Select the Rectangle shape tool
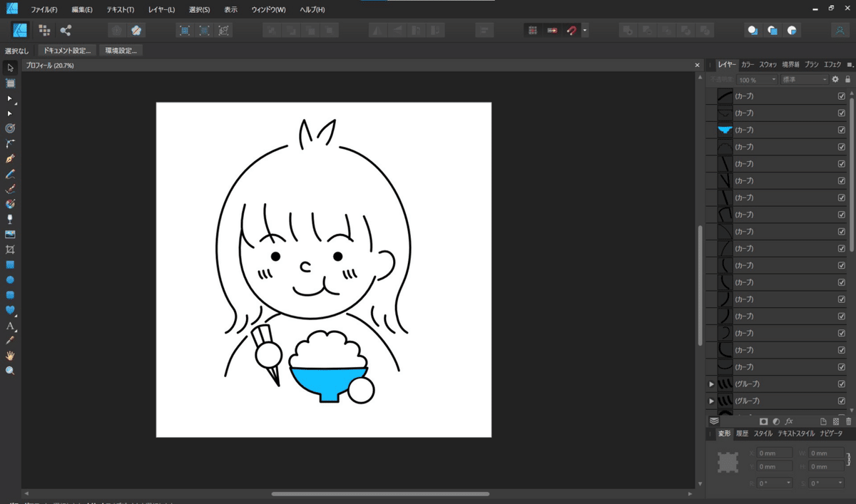Image resolution: width=856 pixels, height=504 pixels. coord(10,264)
